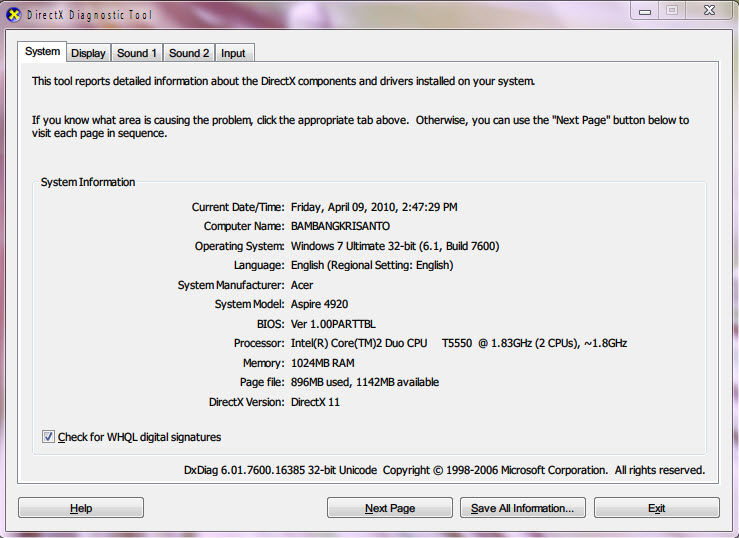
Task: Click the System Information group label
Action: [x=88, y=182]
